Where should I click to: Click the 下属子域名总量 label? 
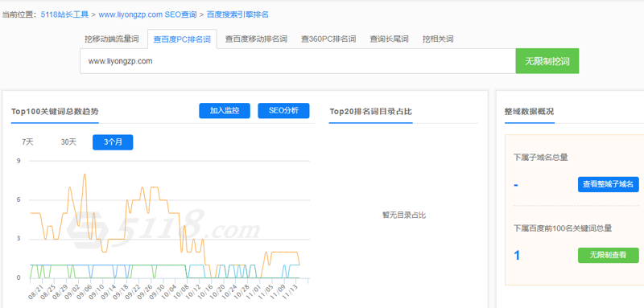click(540, 157)
